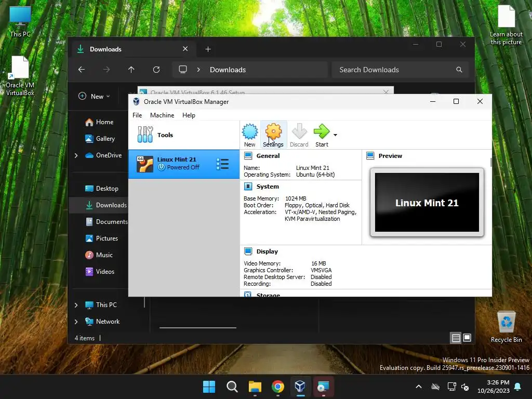This screenshot has height=399, width=532.
Task: Open the New dropdown in File Explorer
Action: [95, 96]
